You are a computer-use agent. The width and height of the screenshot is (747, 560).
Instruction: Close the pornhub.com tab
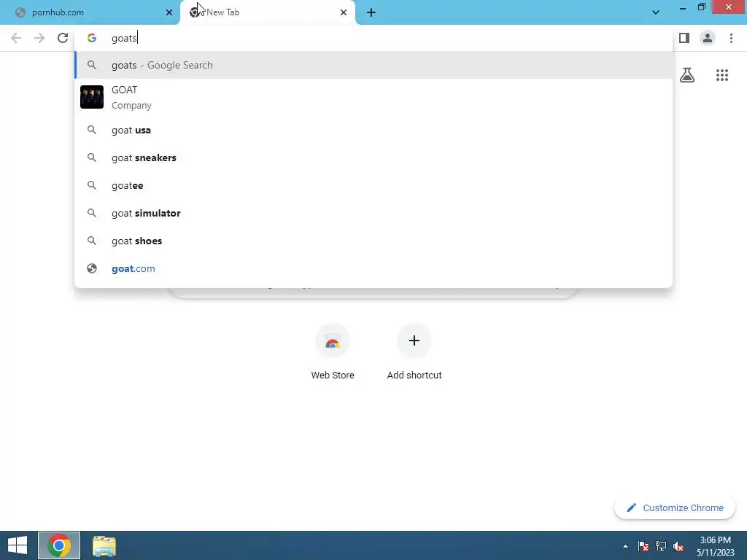point(169,12)
